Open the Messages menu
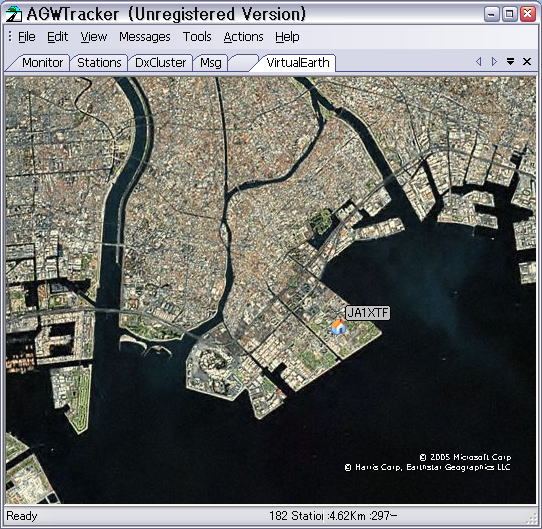Screen dimensions: 542x529 [x=144, y=37]
